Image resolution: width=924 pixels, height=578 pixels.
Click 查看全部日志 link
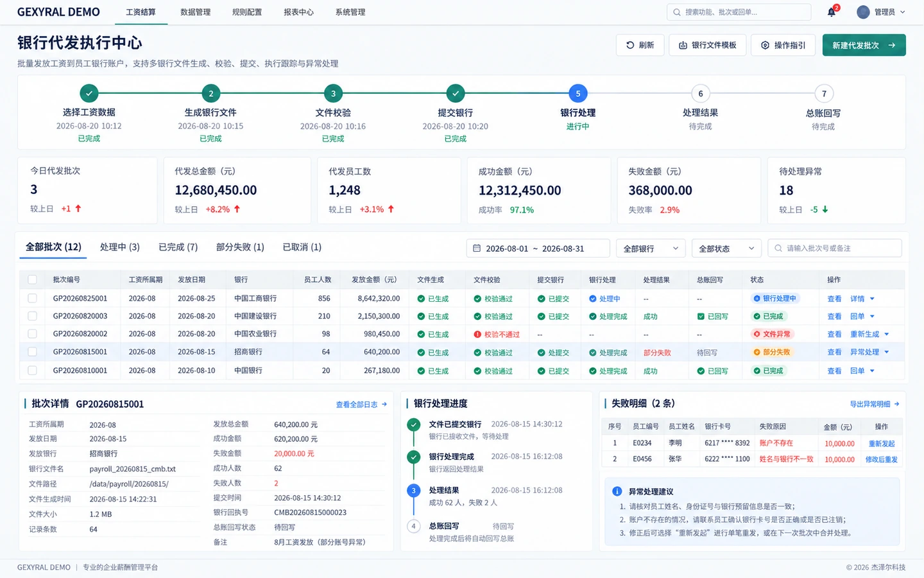click(x=361, y=405)
